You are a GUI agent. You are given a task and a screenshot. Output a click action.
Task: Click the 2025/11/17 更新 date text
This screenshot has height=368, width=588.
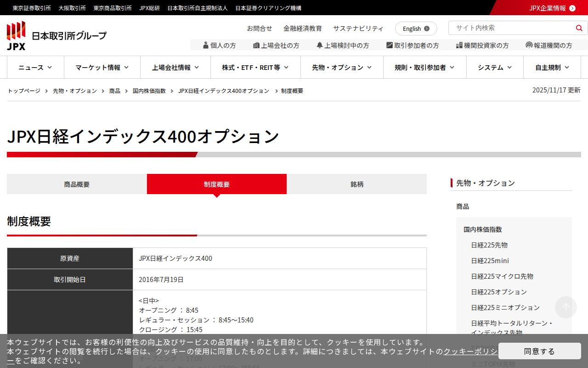coord(556,90)
